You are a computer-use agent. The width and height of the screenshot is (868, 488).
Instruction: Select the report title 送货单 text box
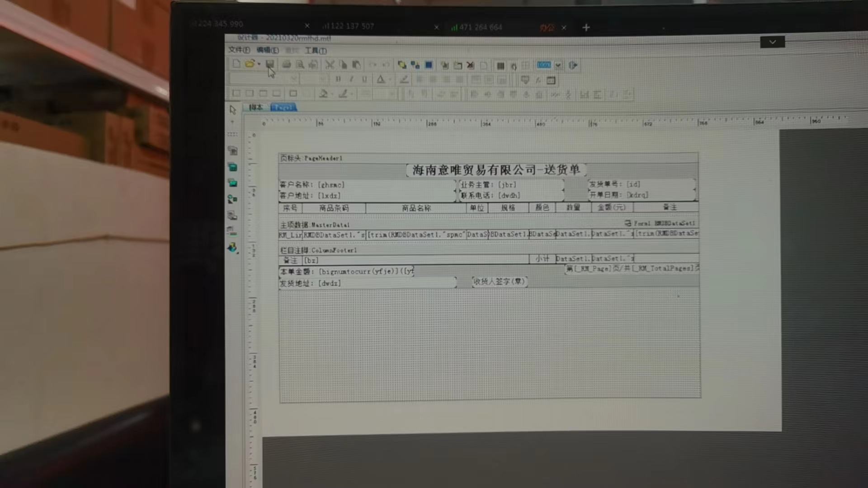(x=496, y=170)
